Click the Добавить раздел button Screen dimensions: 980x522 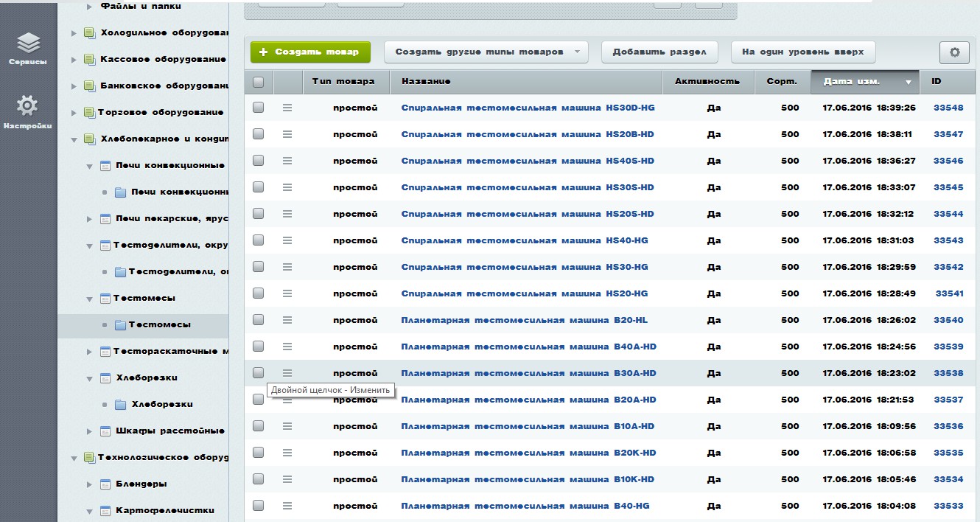(659, 52)
